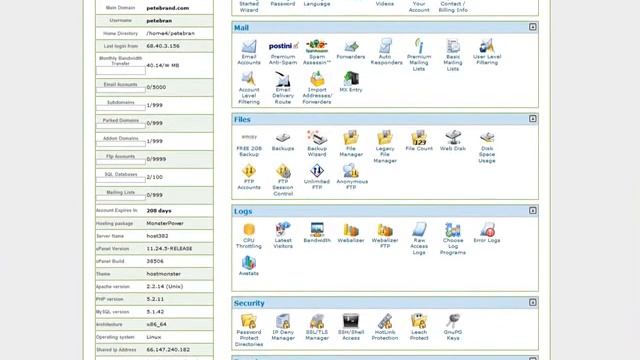Screen dimensions: 640x360
Task: Click main domain petebrand.com text
Action: tap(168, 8)
